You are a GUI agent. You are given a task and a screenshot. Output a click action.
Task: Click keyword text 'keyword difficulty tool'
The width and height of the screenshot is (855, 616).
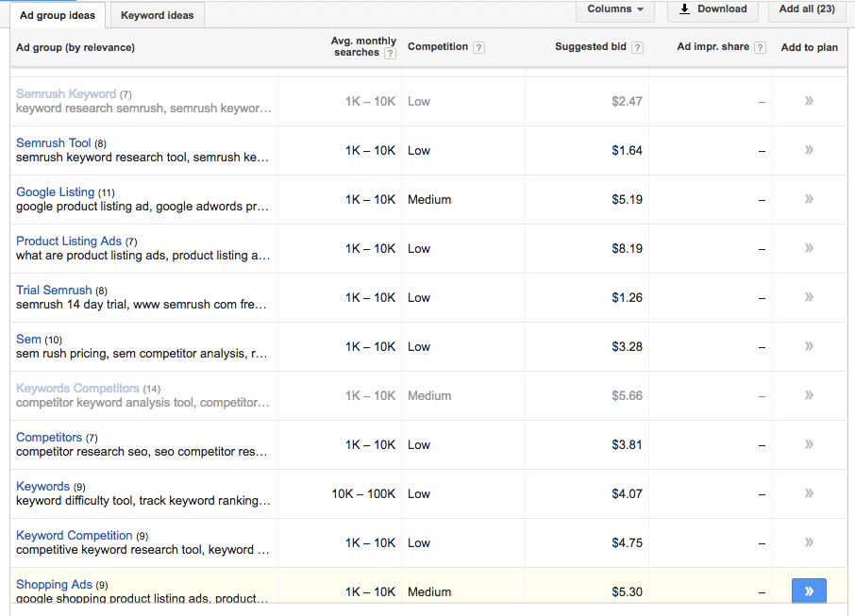pos(74,500)
